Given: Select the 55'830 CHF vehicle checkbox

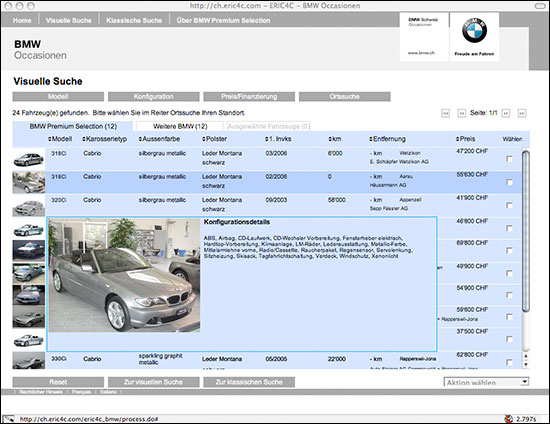Looking at the screenshot, I should [509, 182].
